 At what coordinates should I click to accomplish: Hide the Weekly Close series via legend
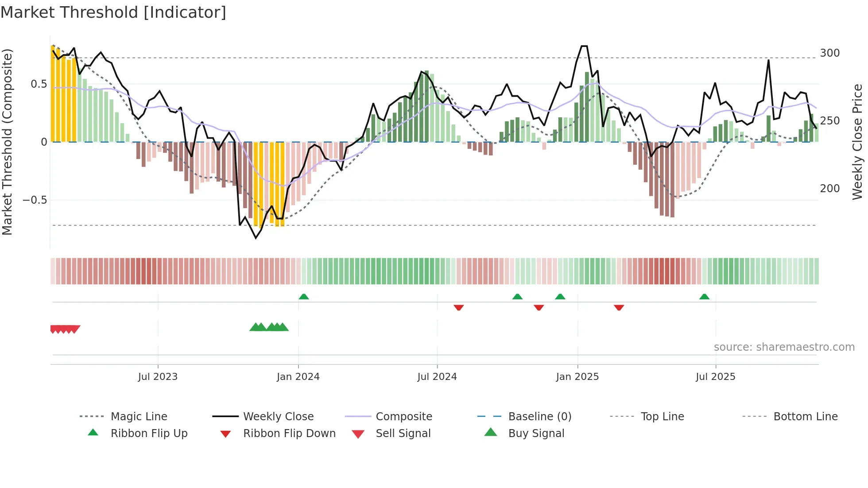278,416
